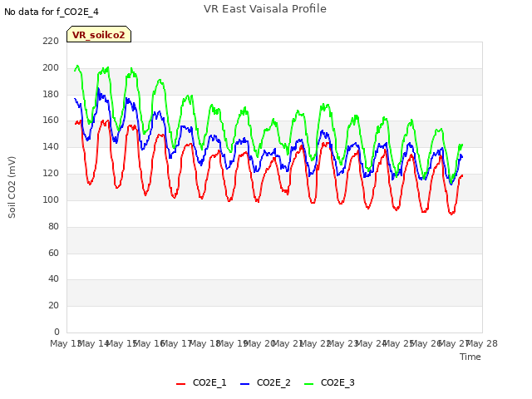Viewport: 532px width, 399px height.
Task: Click the 120 y-axis tick label
Action: pos(51,173)
